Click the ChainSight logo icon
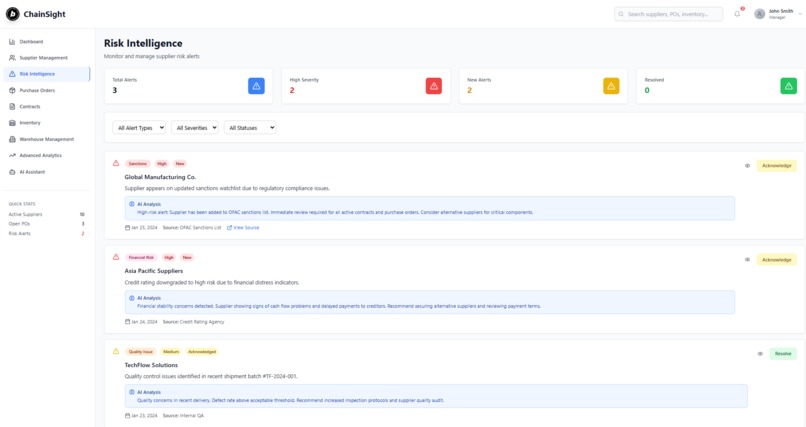Image resolution: width=806 pixels, height=427 pixels. [12, 14]
